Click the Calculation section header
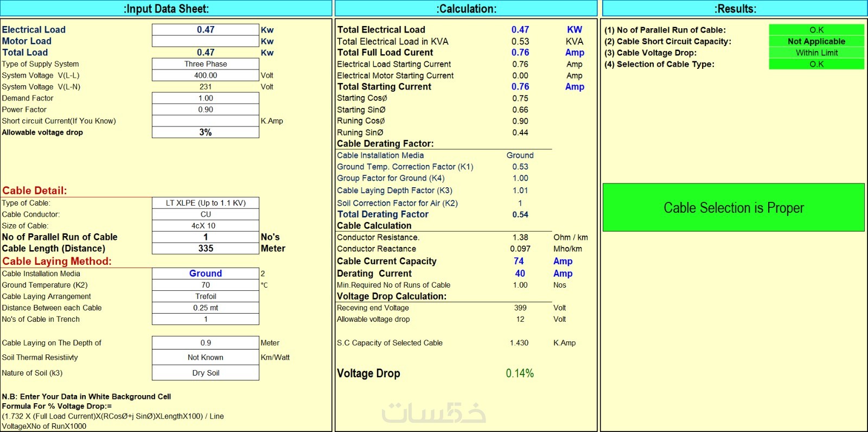This screenshot has height=432, width=868. 466,9
